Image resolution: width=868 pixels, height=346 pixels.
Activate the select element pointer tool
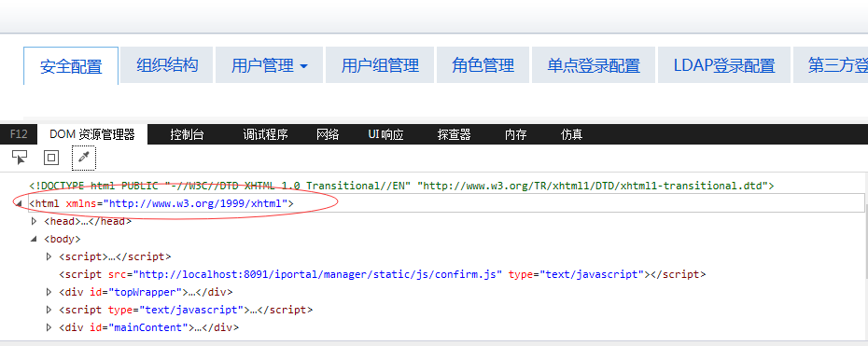point(20,158)
